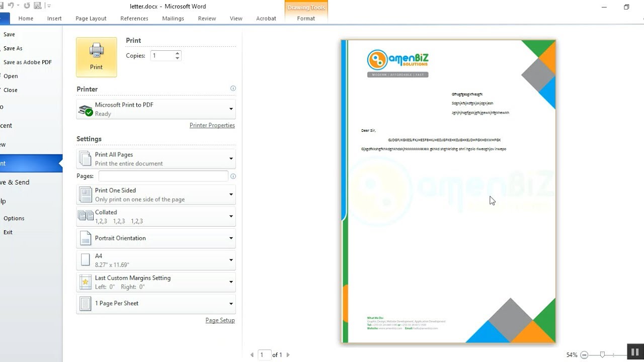Click the Print All Pages icon
The width and height of the screenshot is (644, 362).
click(x=85, y=158)
